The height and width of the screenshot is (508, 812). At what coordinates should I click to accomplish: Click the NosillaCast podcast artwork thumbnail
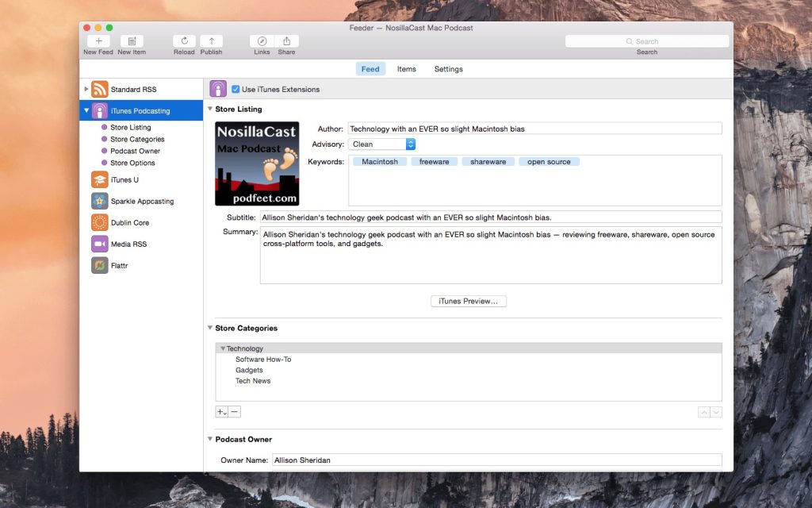(257, 164)
